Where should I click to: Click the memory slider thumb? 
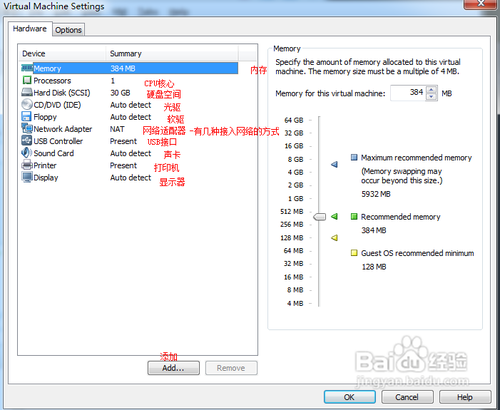click(x=320, y=217)
